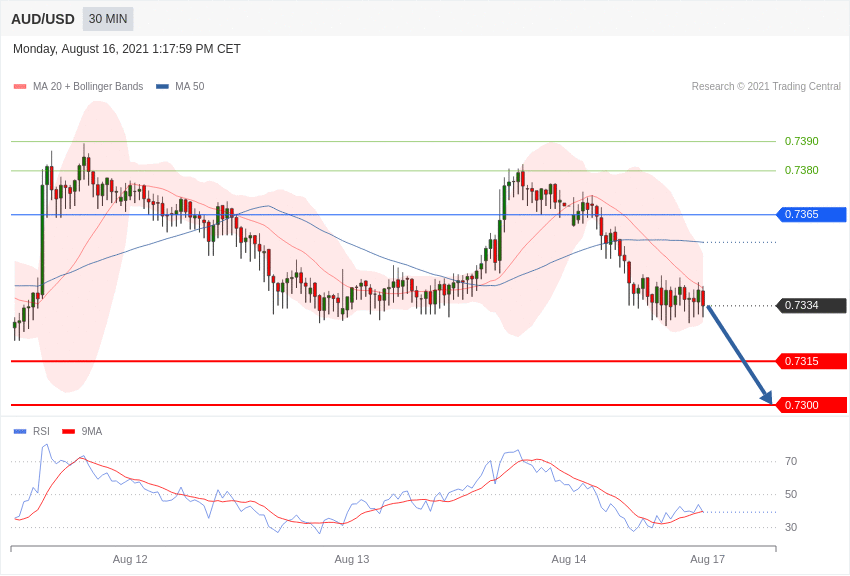Click the Aug 13 date axis label
850x576 pixels.
(352, 560)
